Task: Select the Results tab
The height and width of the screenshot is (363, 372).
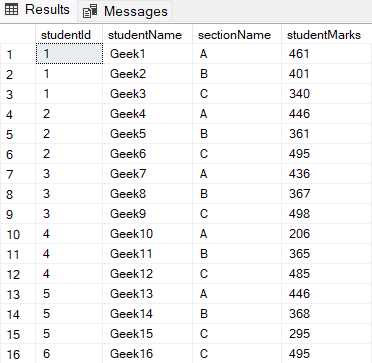Action: point(38,10)
